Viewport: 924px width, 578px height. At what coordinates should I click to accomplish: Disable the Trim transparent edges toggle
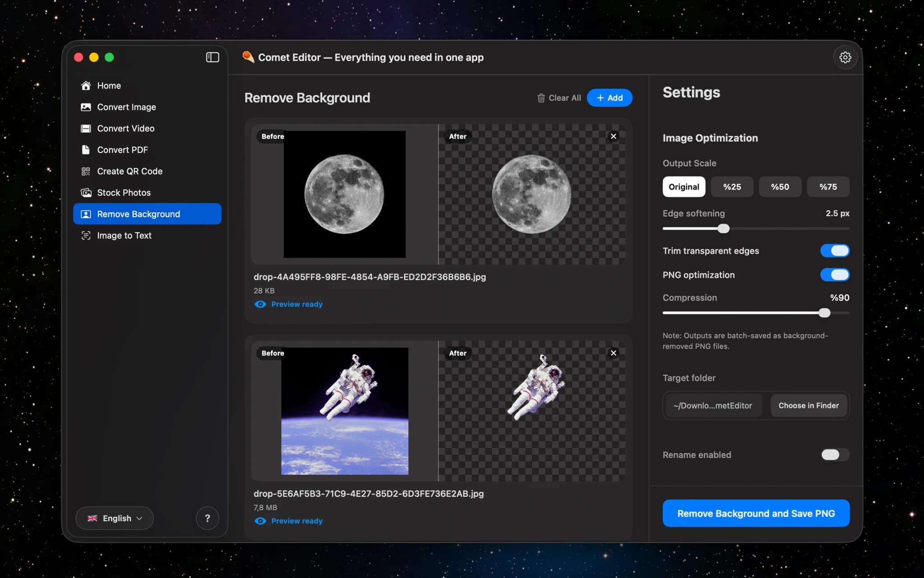tap(835, 251)
